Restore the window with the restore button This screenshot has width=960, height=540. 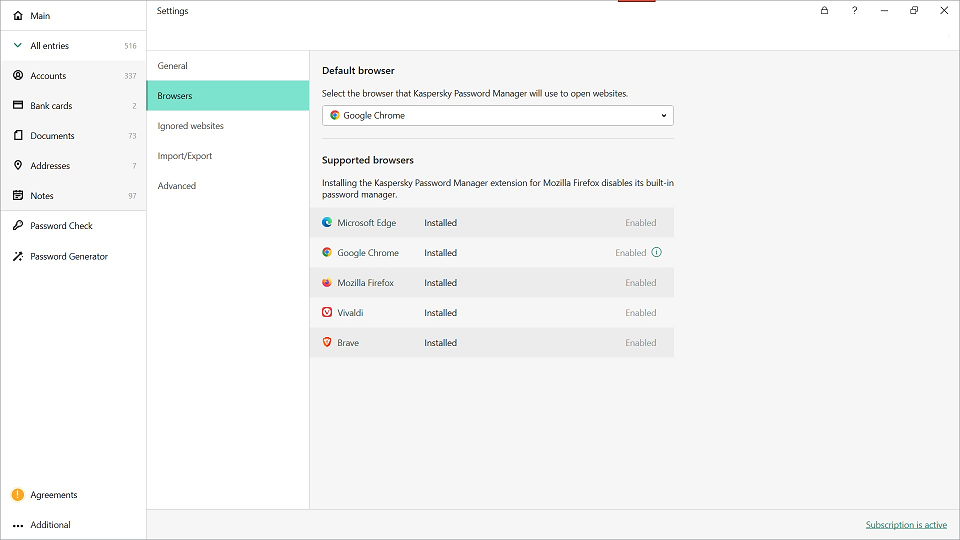[914, 10]
